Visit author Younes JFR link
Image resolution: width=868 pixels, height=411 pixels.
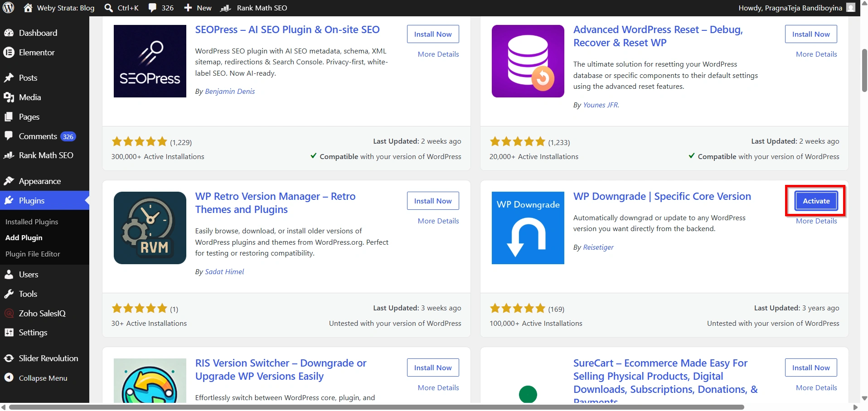pyautogui.click(x=601, y=105)
